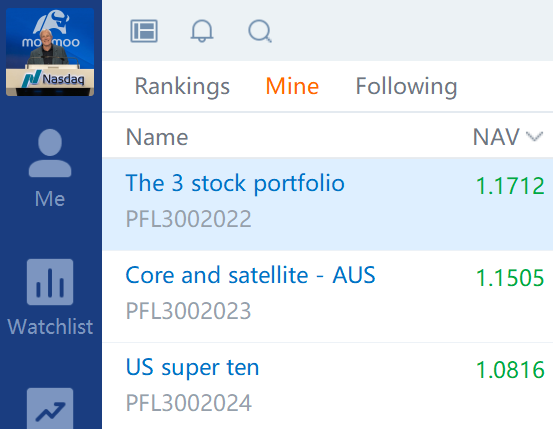Click the NAV column header text
The width and height of the screenshot is (553, 429).
[x=496, y=137]
